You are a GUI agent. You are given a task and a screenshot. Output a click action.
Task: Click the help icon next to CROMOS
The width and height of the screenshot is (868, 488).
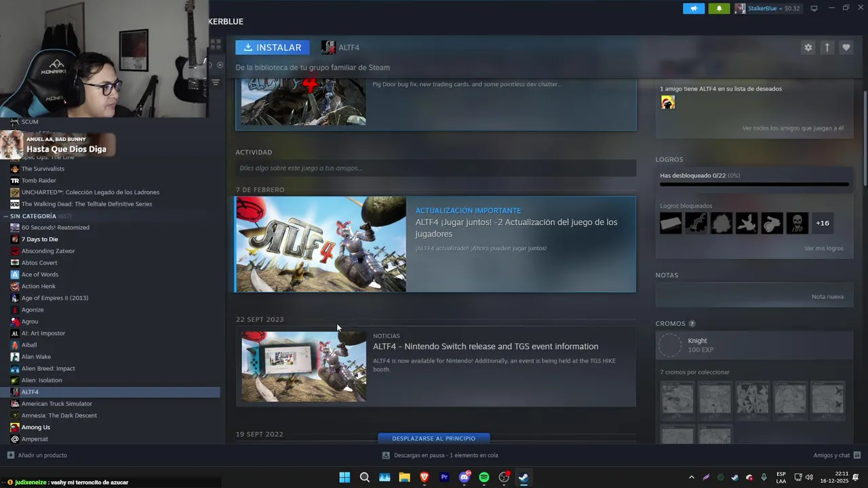pyautogui.click(x=692, y=324)
